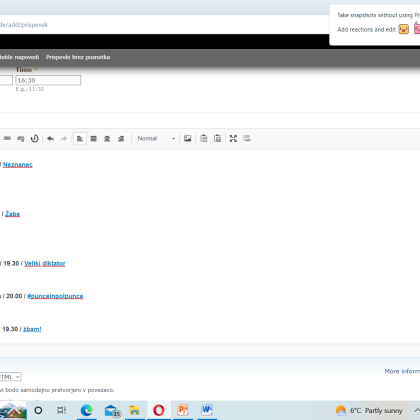Expand the system tray hidden icons chevron
Viewport: 420px width, 420px height.
(x=417, y=410)
